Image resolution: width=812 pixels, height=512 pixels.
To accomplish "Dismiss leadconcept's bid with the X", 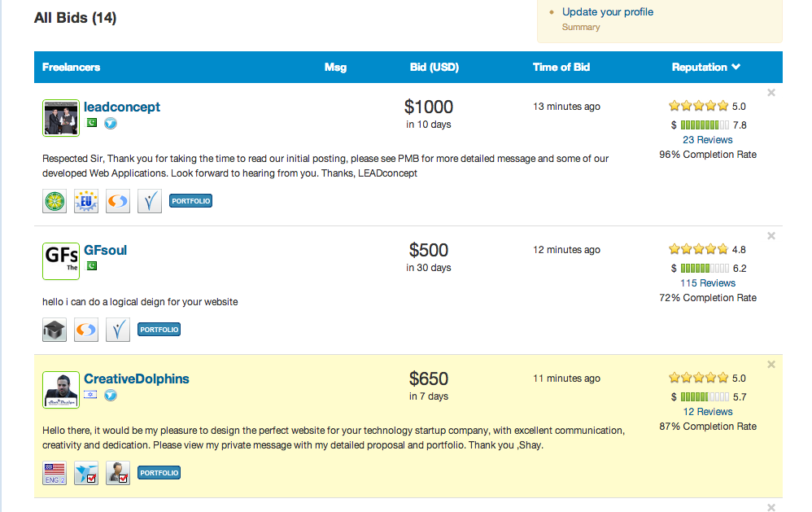I will click(771, 93).
